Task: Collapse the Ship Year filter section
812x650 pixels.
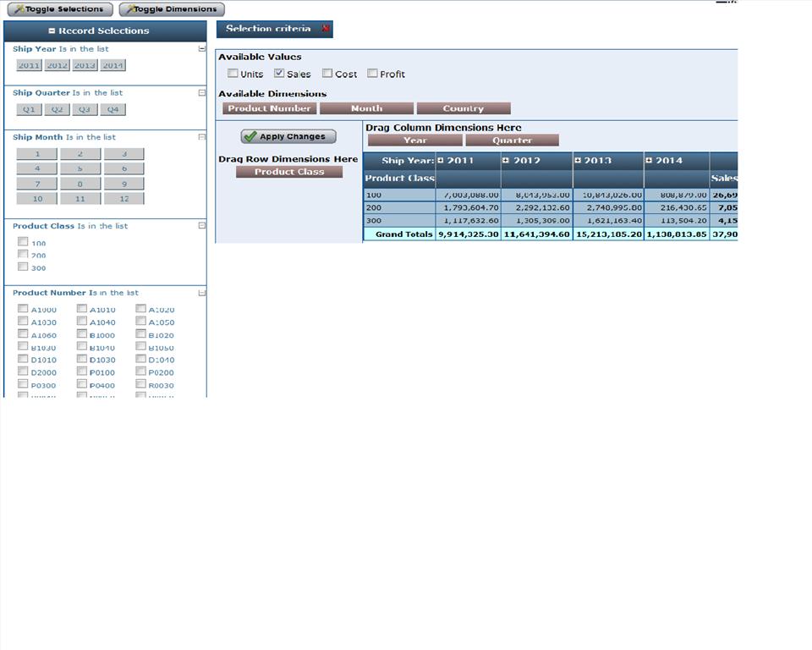Action: click(x=201, y=49)
